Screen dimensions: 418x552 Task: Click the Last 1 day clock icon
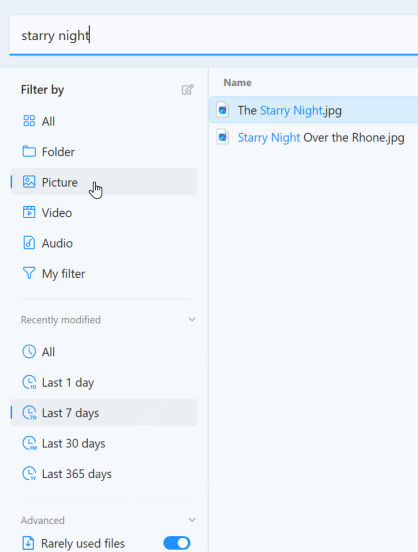click(x=29, y=382)
